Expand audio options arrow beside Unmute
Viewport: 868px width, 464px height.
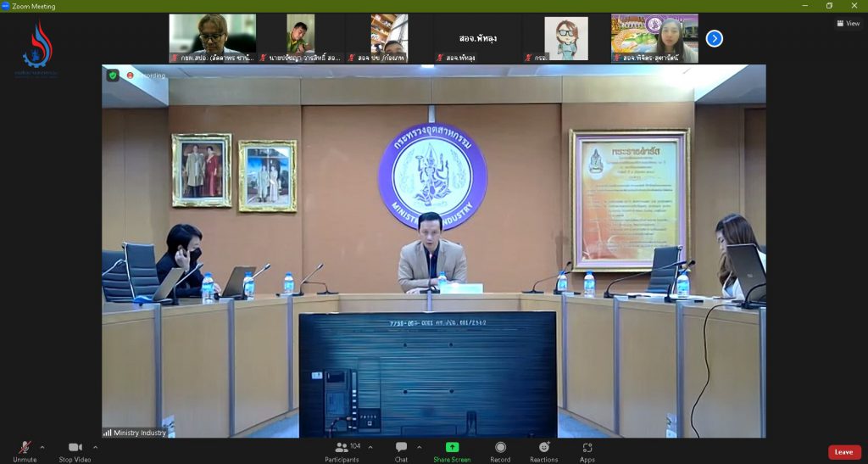[42, 447]
